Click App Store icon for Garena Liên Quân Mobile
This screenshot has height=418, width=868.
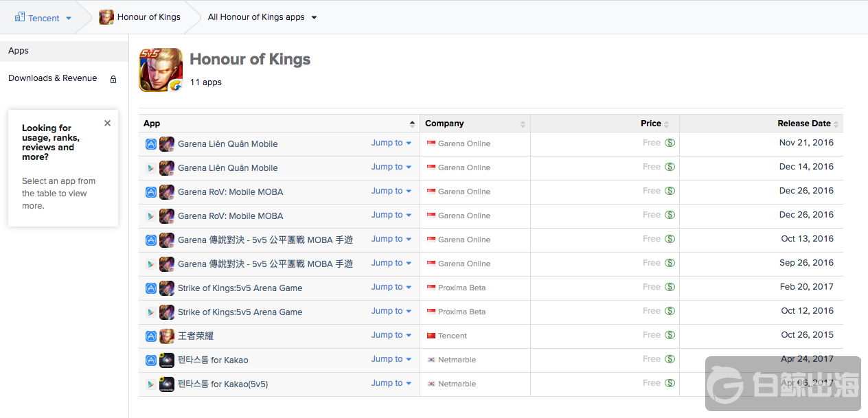click(x=150, y=144)
